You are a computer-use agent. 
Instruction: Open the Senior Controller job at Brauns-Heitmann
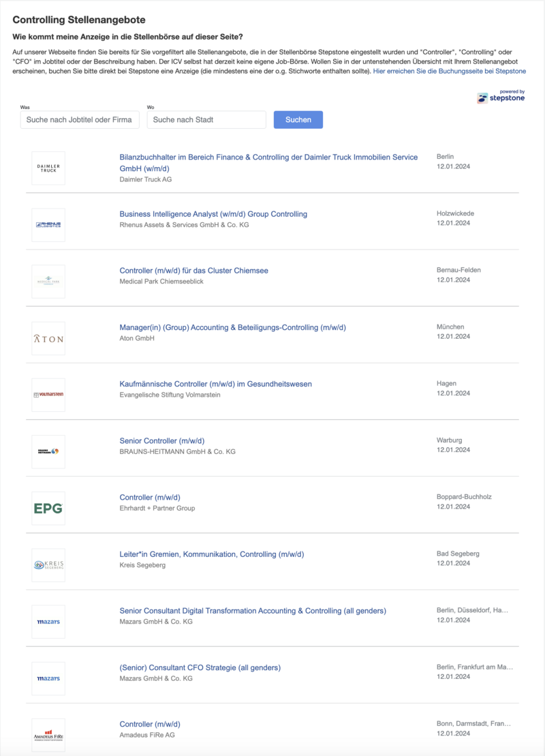pyautogui.click(x=161, y=440)
